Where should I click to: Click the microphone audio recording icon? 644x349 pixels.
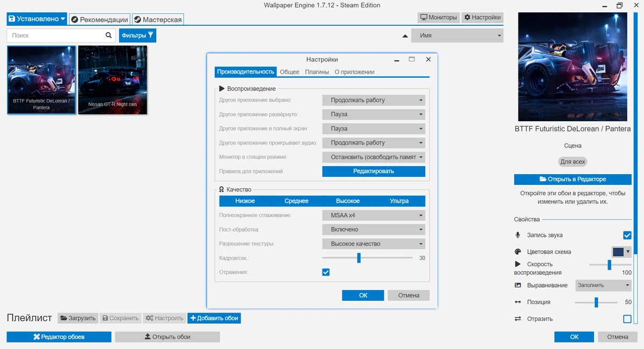[518, 235]
